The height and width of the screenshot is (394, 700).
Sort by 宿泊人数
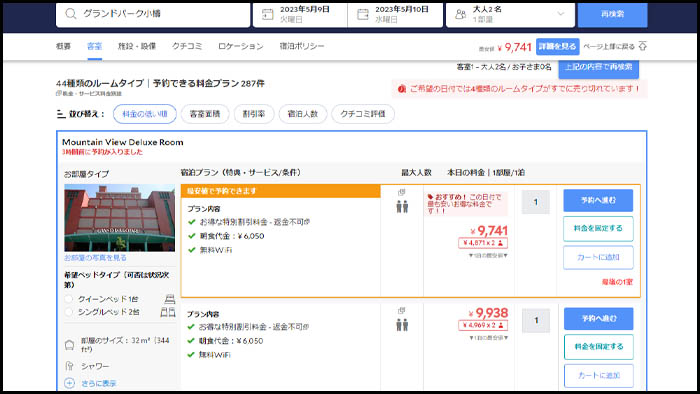(303, 114)
